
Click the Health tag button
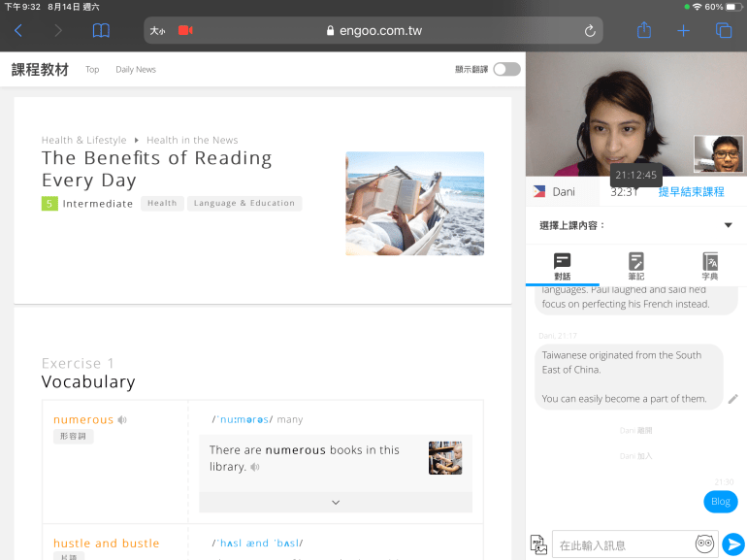(x=162, y=204)
